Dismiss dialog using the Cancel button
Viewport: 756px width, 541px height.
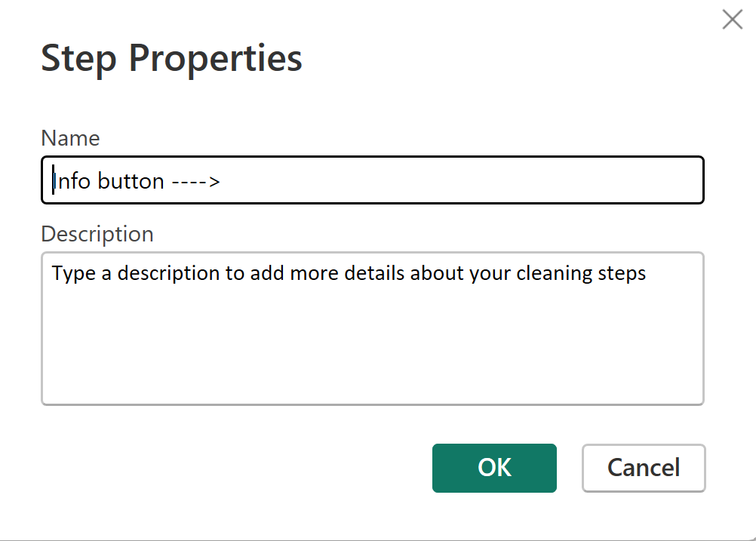click(644, 468)
